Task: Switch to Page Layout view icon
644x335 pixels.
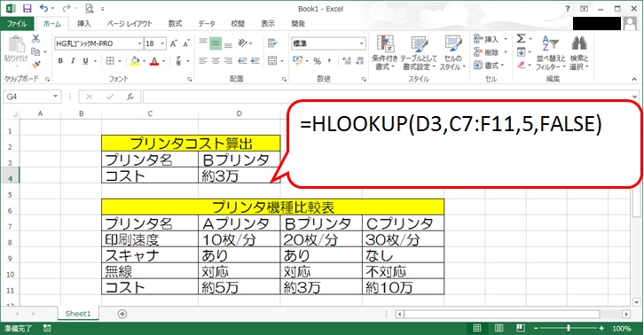Action: point(499,328)
